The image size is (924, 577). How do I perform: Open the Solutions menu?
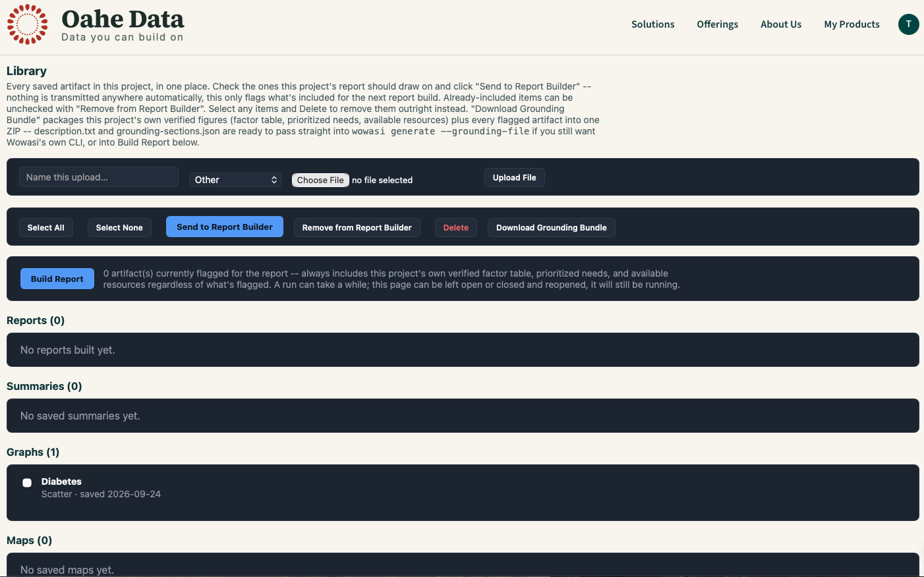652,24
